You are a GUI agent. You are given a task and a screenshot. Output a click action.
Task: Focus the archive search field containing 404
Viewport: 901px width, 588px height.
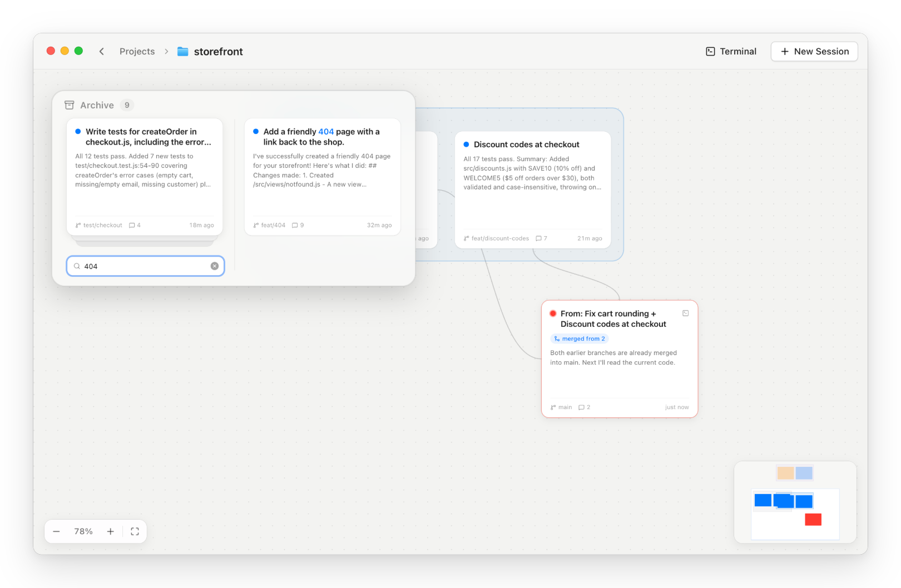(x=145, y=266)
